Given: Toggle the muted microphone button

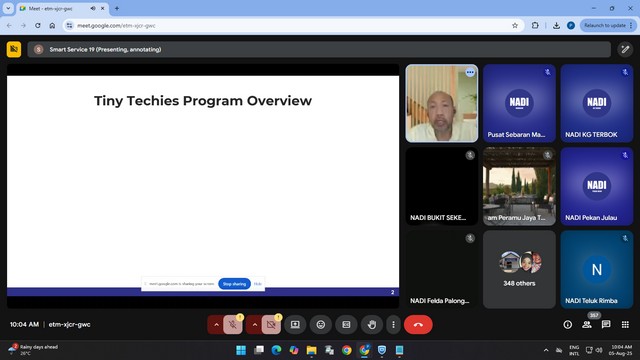Looking at the screenshot, I should click(x=233, y=325).
